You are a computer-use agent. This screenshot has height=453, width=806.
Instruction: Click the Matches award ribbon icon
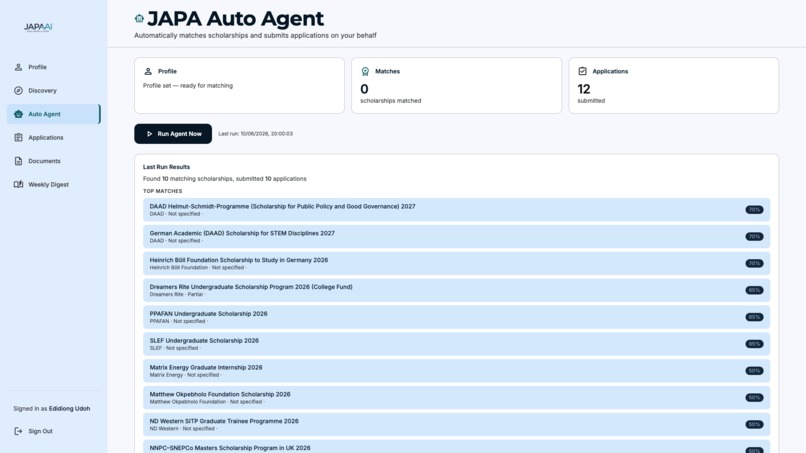click(365, 71)
